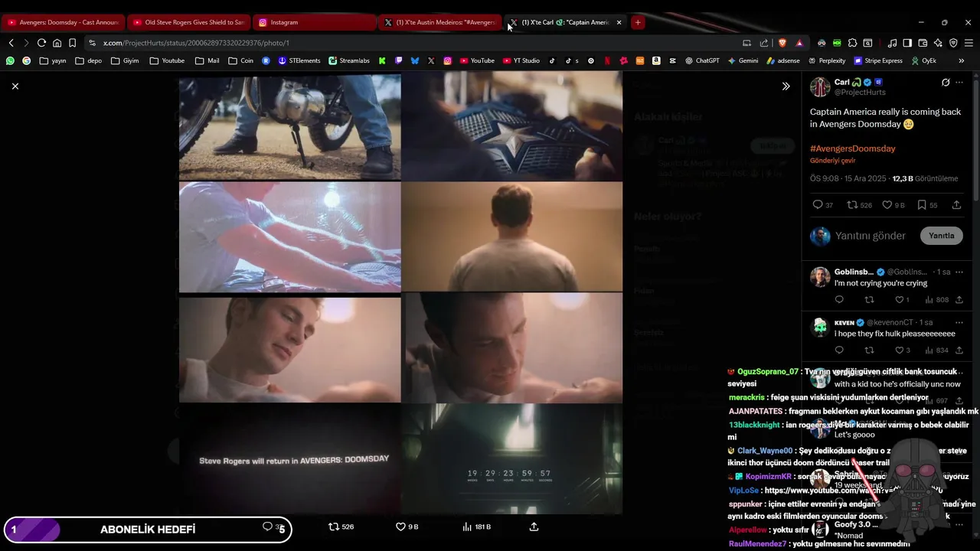View analytics 181 B in bottom bar
This screenshot has width=980, height=551.
[x=477, y=527]
